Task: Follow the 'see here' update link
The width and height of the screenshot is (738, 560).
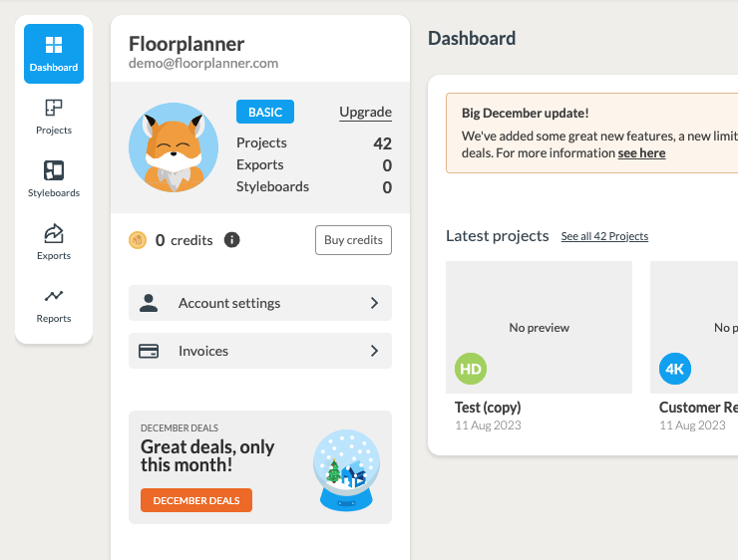Action: pos(641,153)
